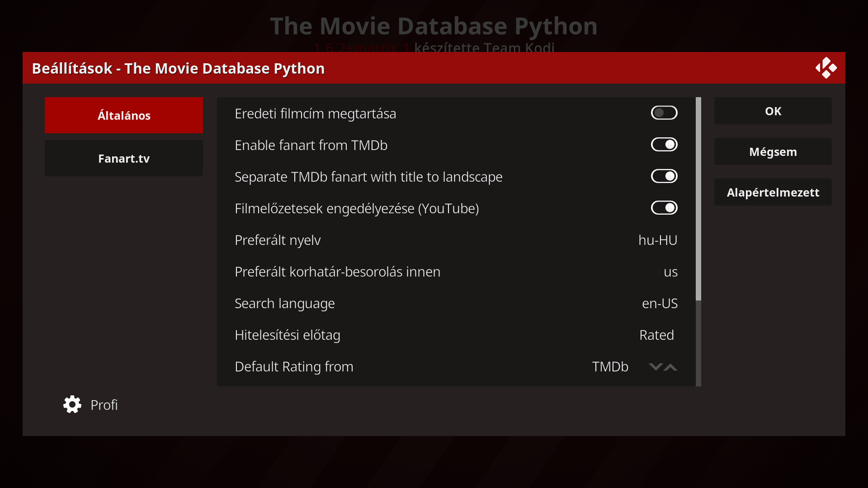
Task: Enable Eredeti filmcím megtartása toggle
Action: pyautogui.click(x=664, y=113)
